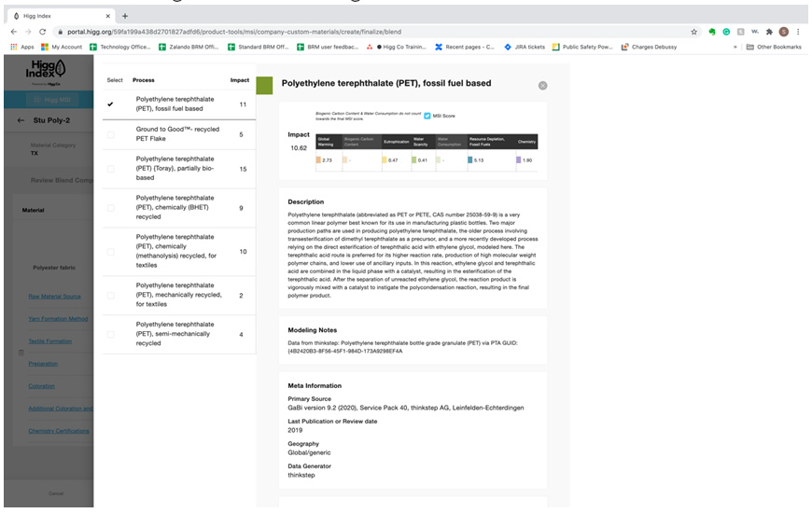This screenshot has height=513, width=812.
Task: Open the Recent pages bookmark
Action: (x=465, y=47)
